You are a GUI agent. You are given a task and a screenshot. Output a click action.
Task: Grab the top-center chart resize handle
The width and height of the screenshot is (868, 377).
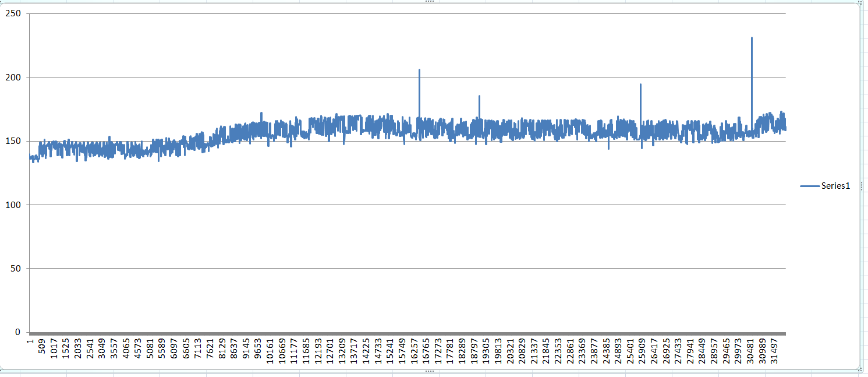(430, 2)
